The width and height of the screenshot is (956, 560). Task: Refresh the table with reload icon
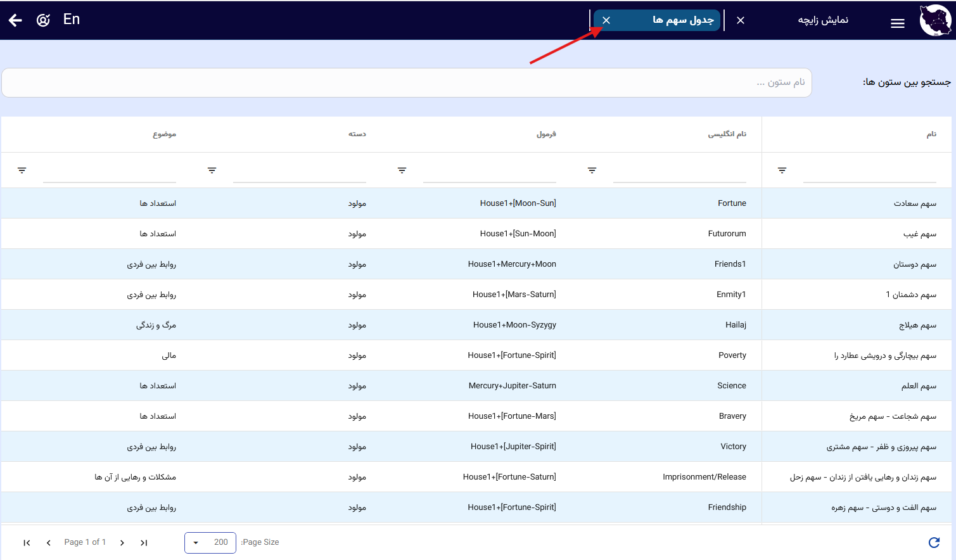pyautogui.click(x=933, y=542)
